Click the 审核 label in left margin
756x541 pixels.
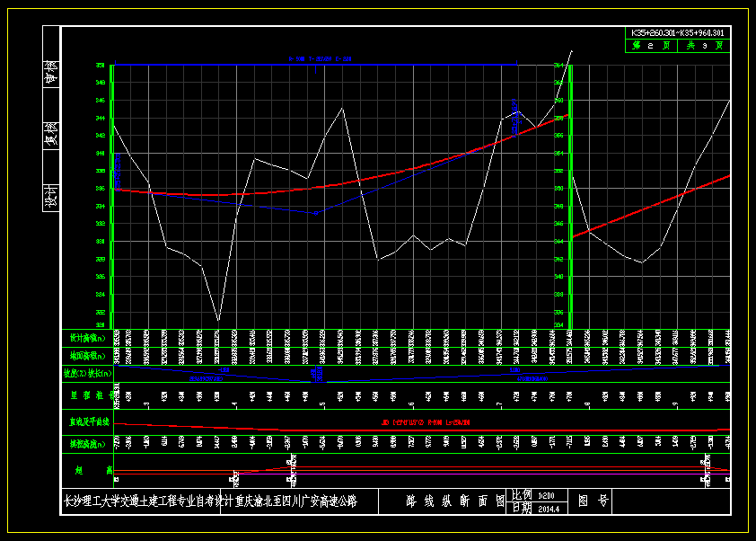point(51,73)
